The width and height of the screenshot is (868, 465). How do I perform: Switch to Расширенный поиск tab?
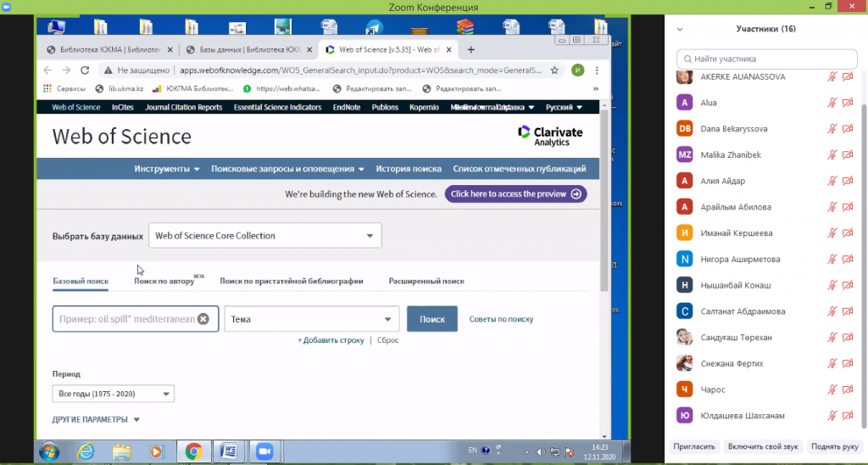426,281
